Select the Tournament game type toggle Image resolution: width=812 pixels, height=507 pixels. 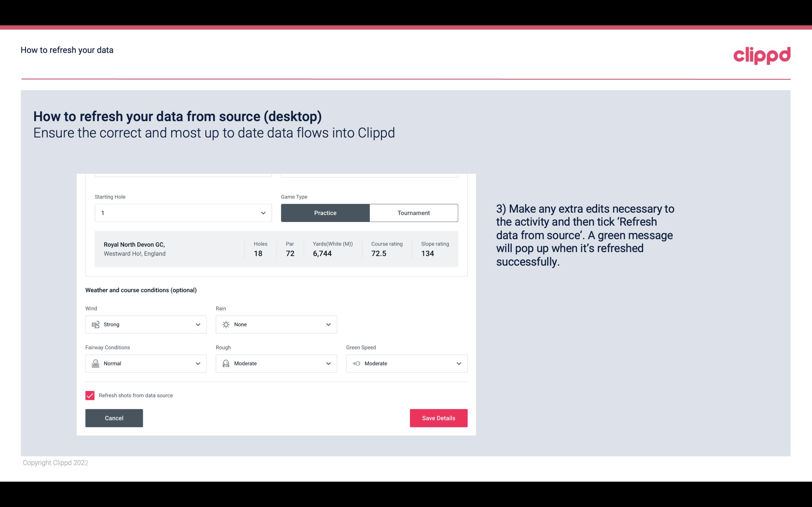click(x=413, y=213)
